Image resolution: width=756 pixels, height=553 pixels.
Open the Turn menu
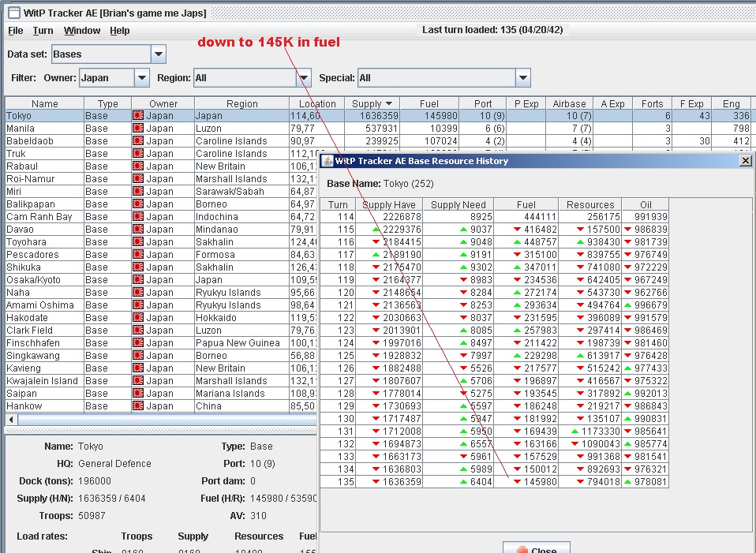click(43, 31)
